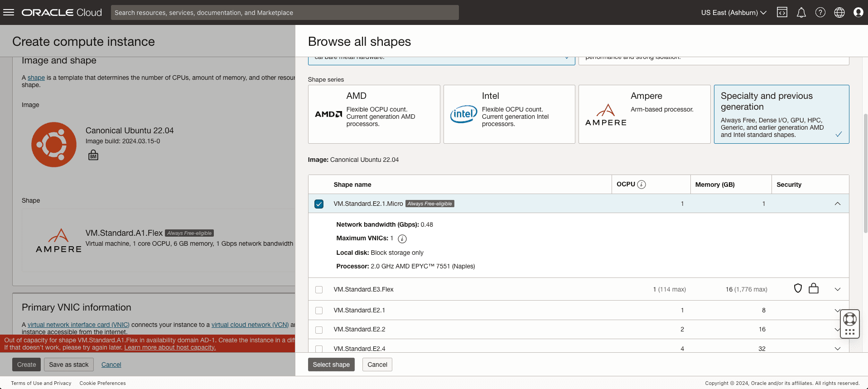
Task: Choose the Ampere shape series card
Action: [x=644, y=114]
